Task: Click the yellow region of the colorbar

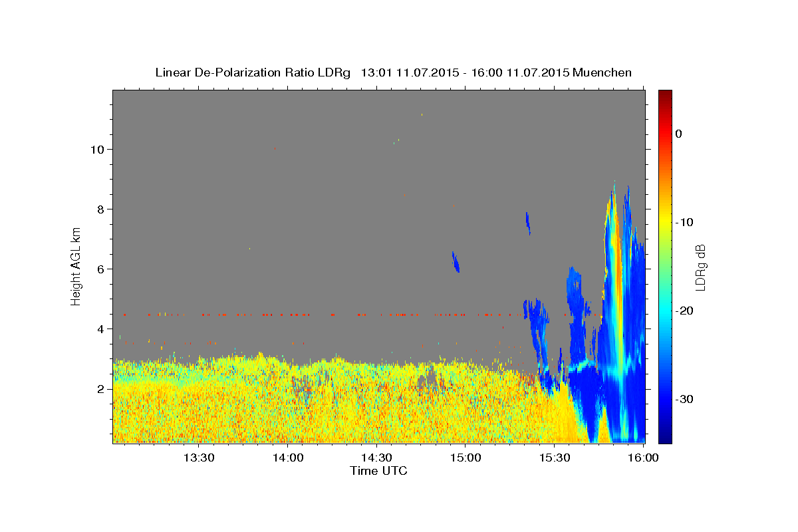Action: coord(665,219)
